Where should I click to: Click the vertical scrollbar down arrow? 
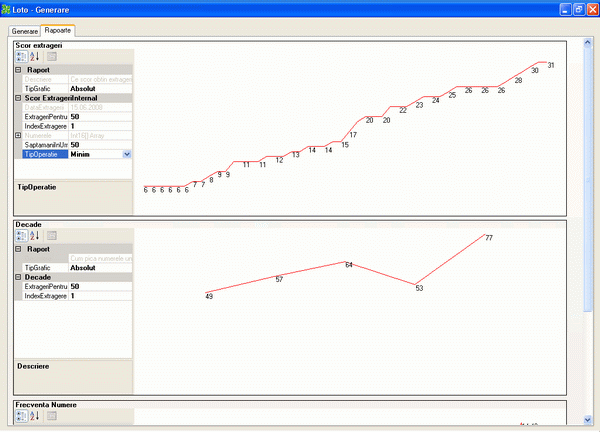(588, 419)
